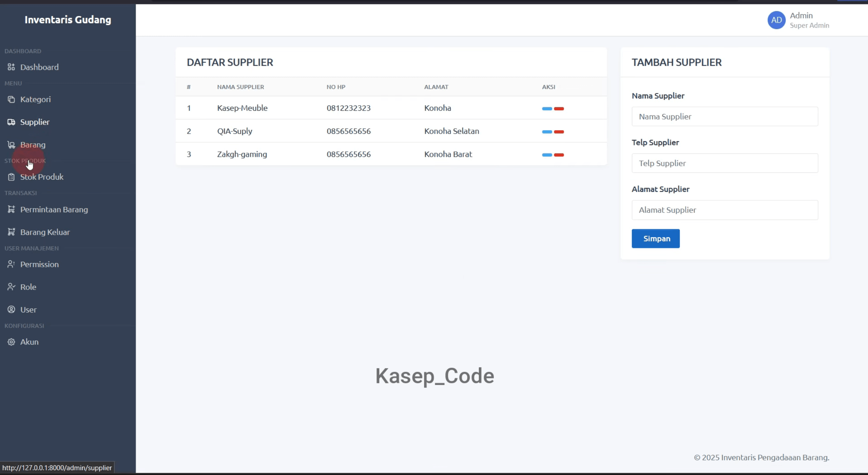868x475 pixels.
Task: Click blue edit button for QIA-Suply
Action: (547, 132)
